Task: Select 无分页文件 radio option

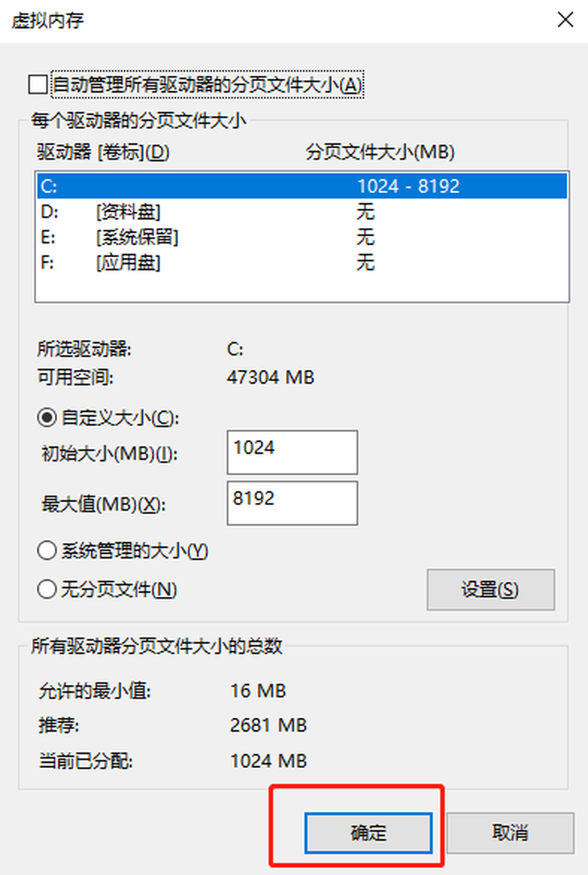Action: click(47, 589)
